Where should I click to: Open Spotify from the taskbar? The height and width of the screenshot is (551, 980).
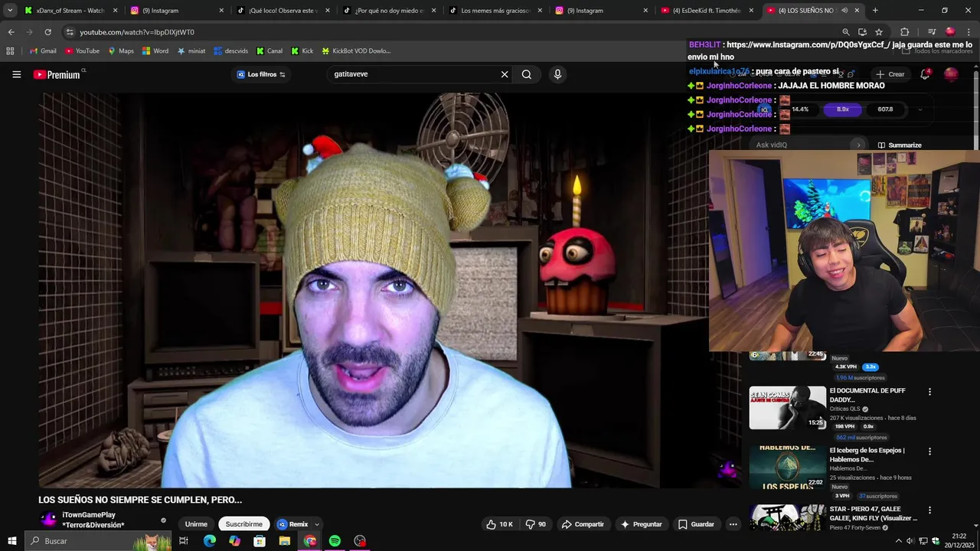point(335,541)
